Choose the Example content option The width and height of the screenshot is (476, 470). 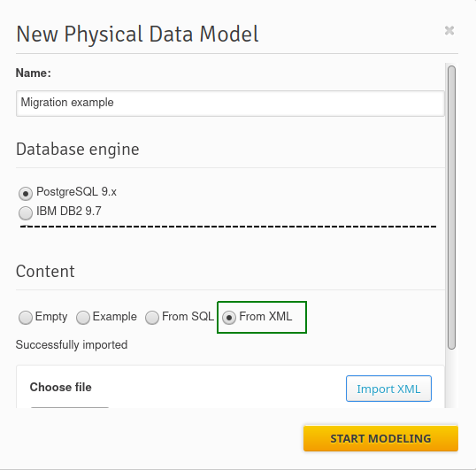83,318
